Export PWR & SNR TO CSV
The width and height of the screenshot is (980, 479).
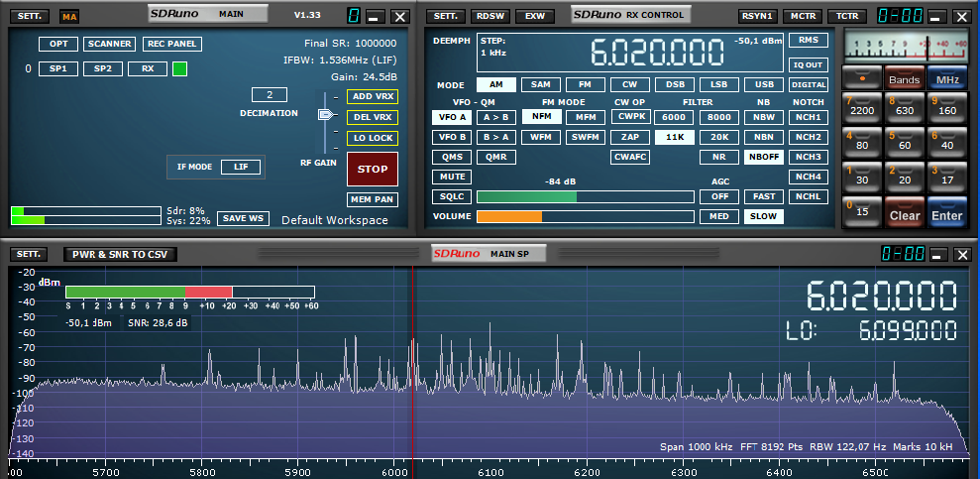pyautogui.click(x=121, y=254)
